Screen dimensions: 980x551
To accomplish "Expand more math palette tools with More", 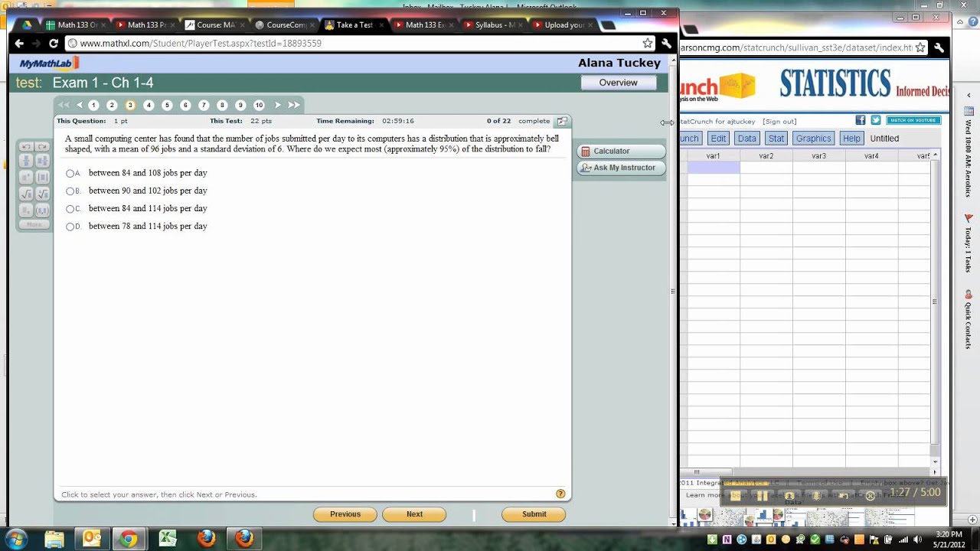I will [x=34, y=225].
